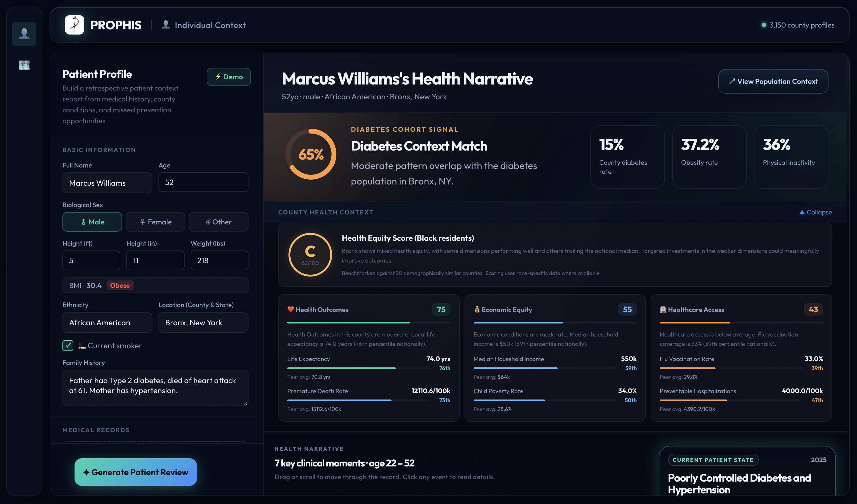Select Male biological sex option
Image resolution: width=857 pixels, height=504 pixels.
(92, 222)
